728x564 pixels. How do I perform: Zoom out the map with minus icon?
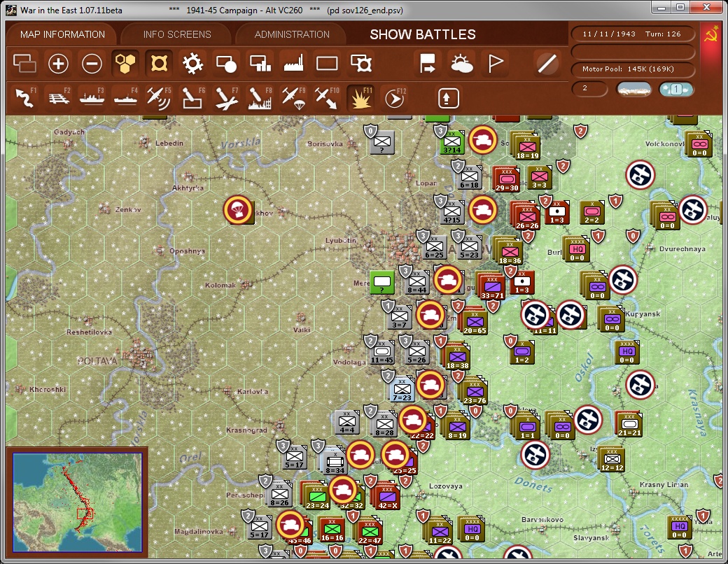pos(92,64)
